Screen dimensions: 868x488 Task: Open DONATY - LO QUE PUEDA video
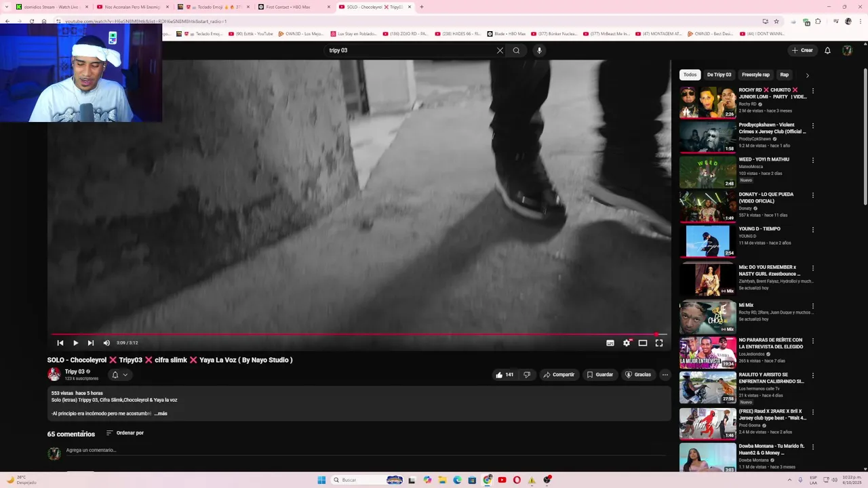tap(708, 206)
